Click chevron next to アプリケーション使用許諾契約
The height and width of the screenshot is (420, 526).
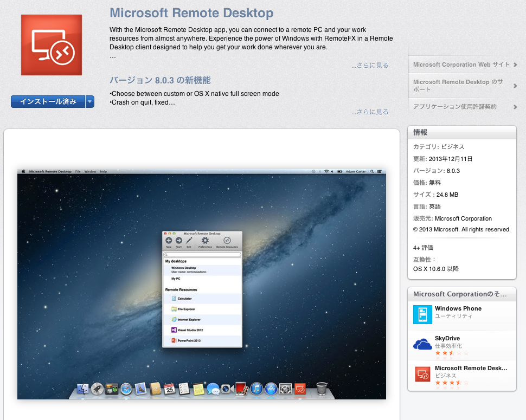[x=515, y=107]
